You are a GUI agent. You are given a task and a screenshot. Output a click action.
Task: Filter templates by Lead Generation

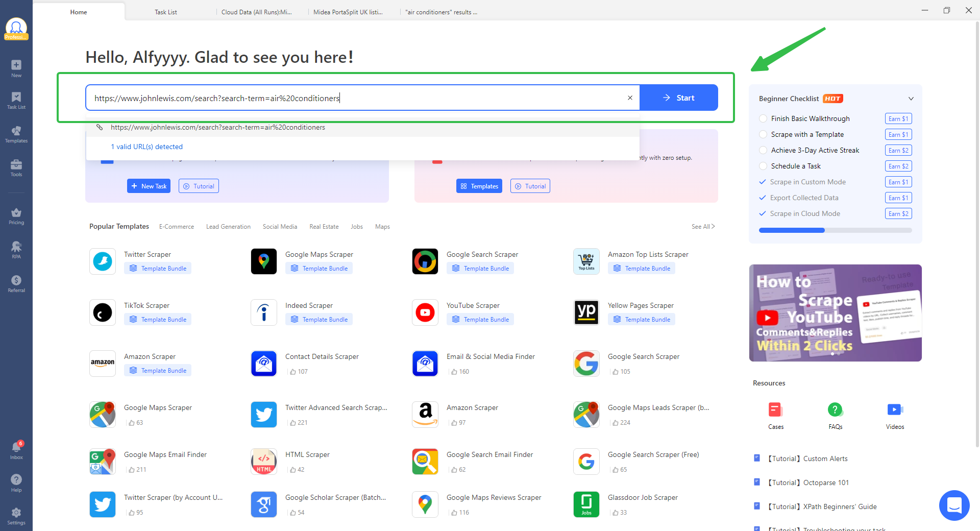[x=228, y=227]
